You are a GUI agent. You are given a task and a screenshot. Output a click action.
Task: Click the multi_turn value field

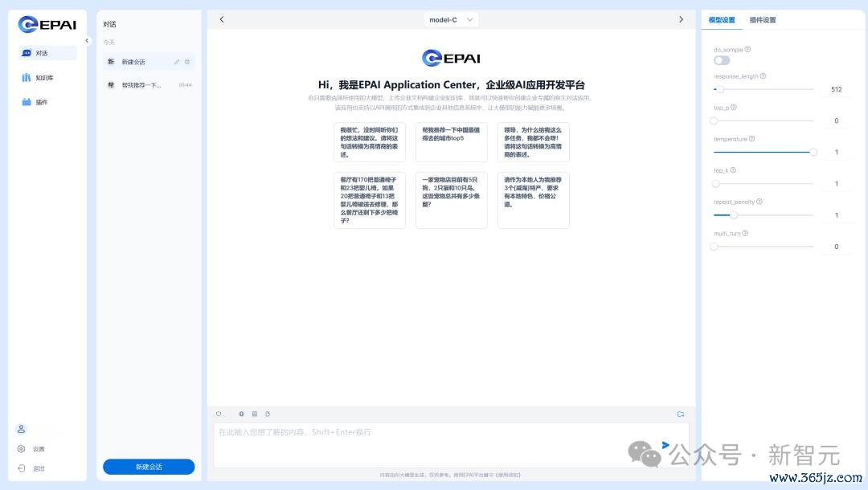[837, 247]
